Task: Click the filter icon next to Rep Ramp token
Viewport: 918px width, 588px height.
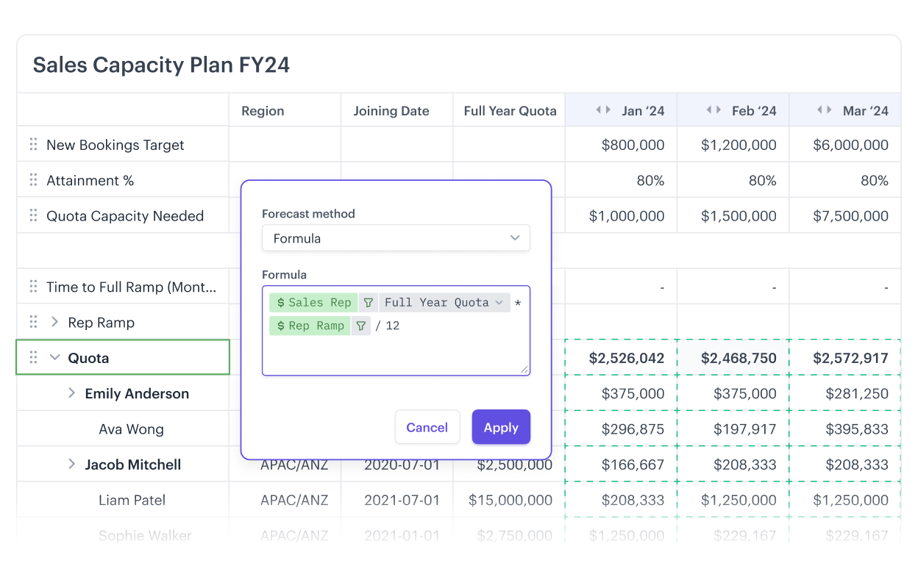Action: (x=361, y=326)
